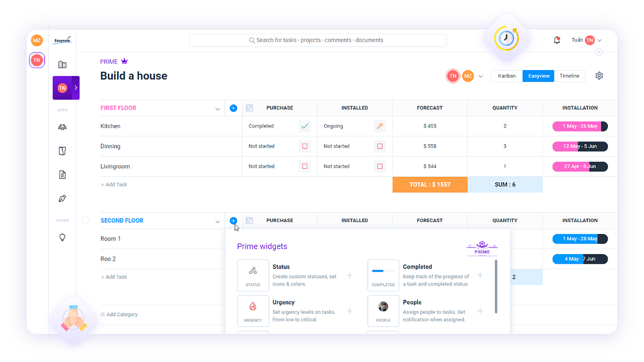Add Task under Second Floor
This screenshot has width=644, height=362.
pyautogui.click(x=114, y=277)
